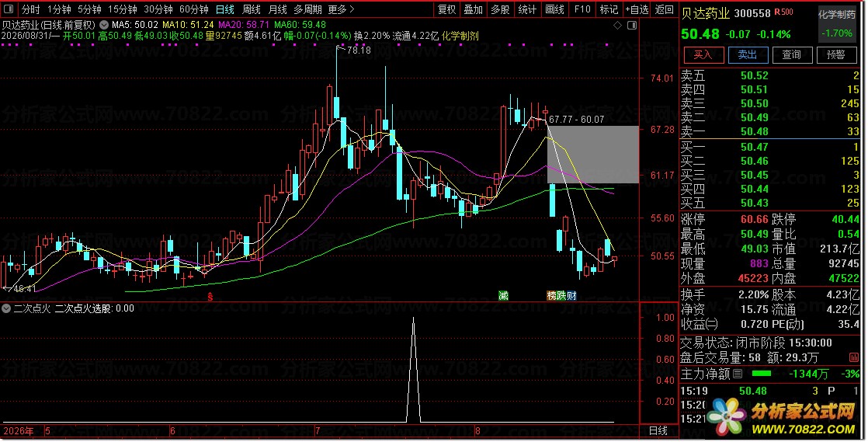Expand the 更多 periods menu

click(x=341, y=9)
